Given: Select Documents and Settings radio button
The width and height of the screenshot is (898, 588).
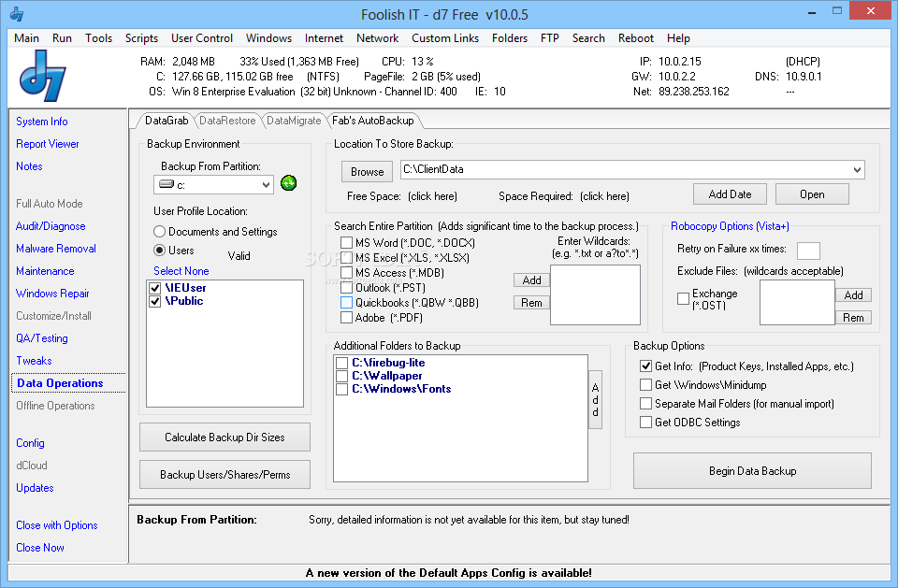Looking at the screenshot, I should [x=159, y=232].
